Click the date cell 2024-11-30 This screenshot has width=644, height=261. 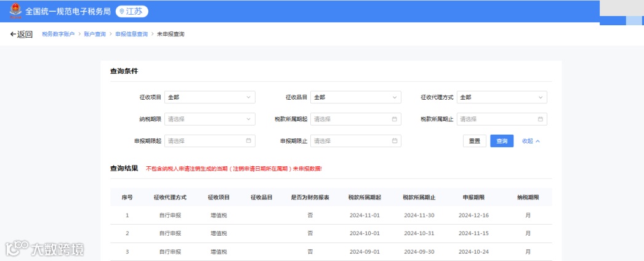(419, 215)
